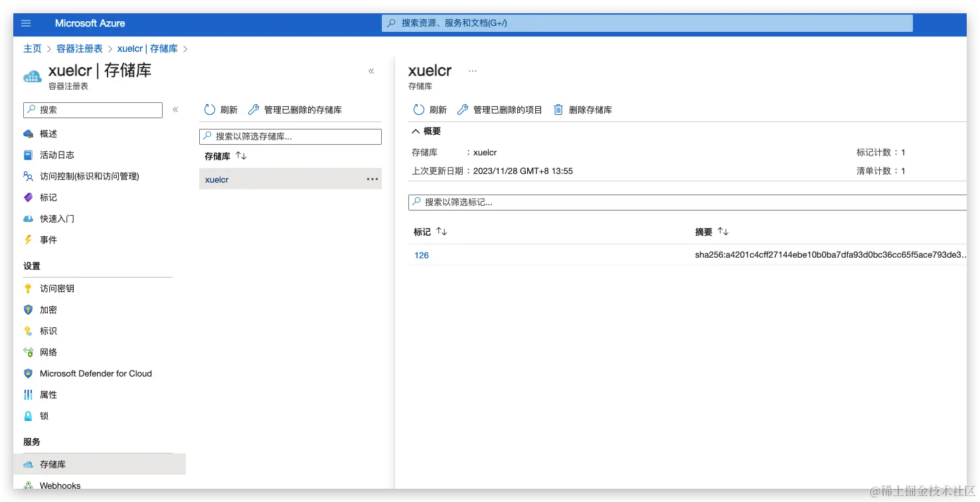This screenshot has height=502, width=980.
Task: Open the Azure hamburger menu
Action: click(26, 23)
